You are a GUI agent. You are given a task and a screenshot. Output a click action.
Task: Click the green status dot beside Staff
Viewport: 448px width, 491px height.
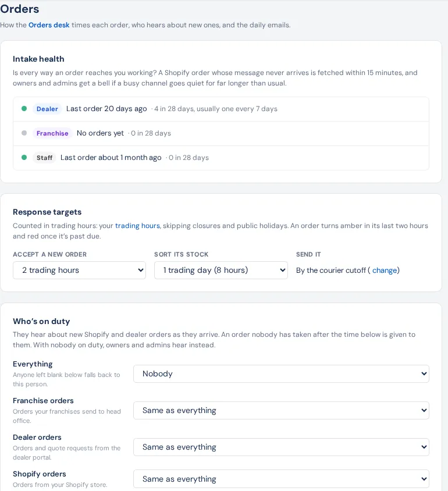[24, 157]
